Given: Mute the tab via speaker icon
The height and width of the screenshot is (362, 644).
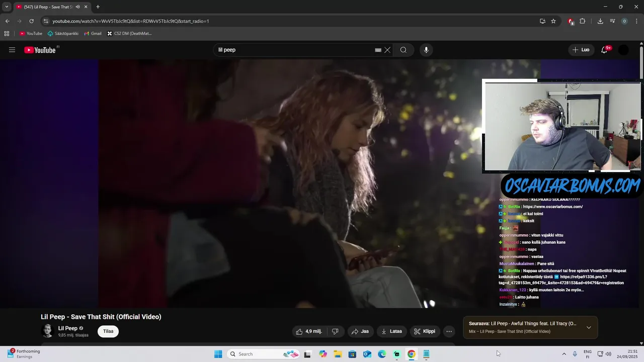Looking at the screenshot, I should tap(77, 7).
